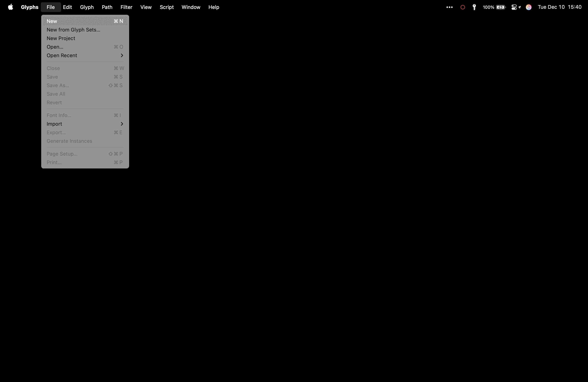Open the Control Center icon

coord(514,7)
